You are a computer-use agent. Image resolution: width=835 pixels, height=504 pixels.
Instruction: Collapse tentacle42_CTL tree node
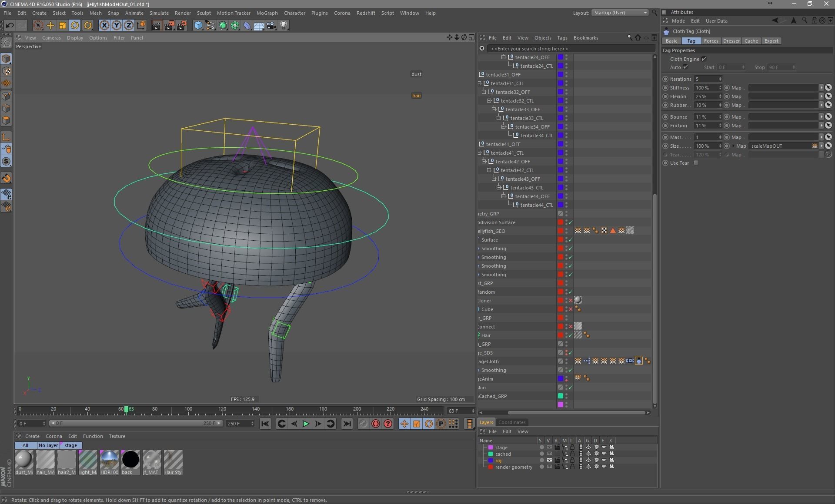coord(489,170)
